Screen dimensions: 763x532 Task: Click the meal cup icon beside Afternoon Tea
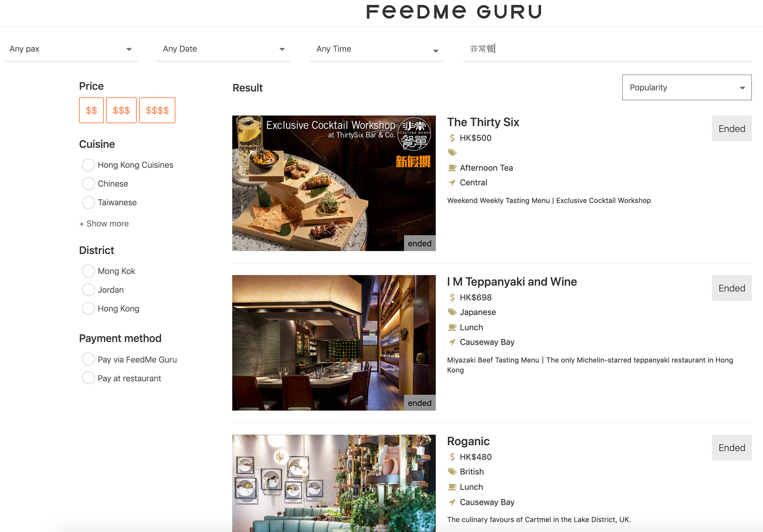click(452, 168)
